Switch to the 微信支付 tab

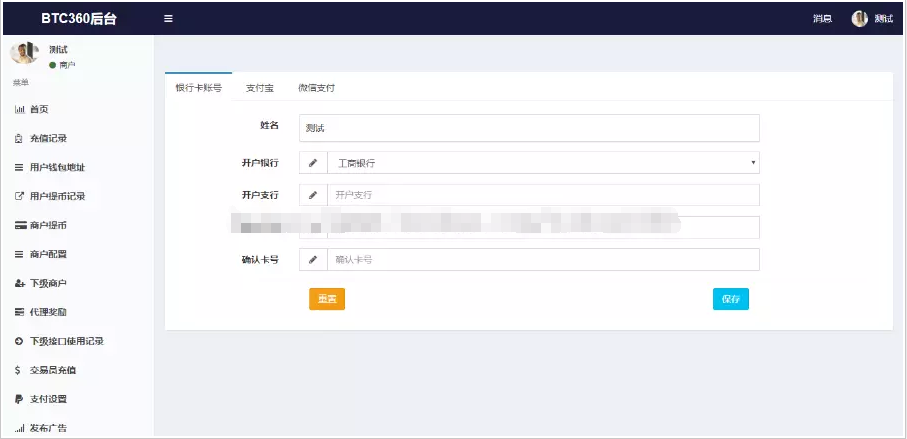click(316, 88)
